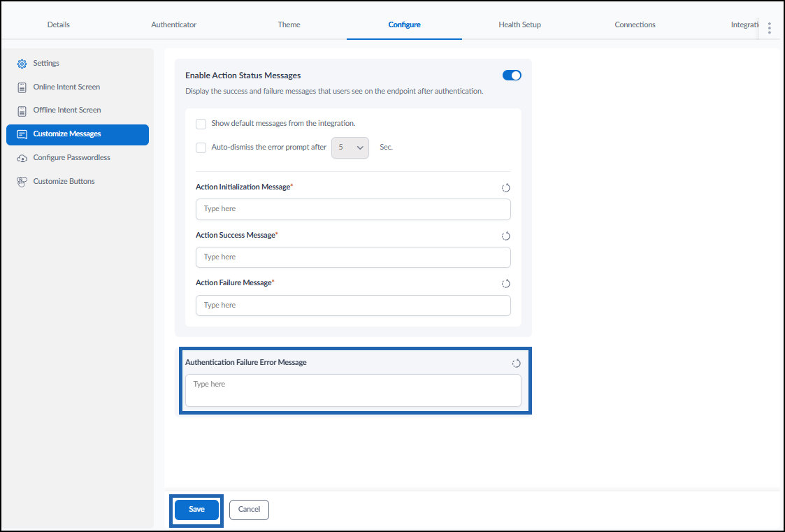Click the Cancel button
This screenshot has height=532, width=785.
(249, 510)
